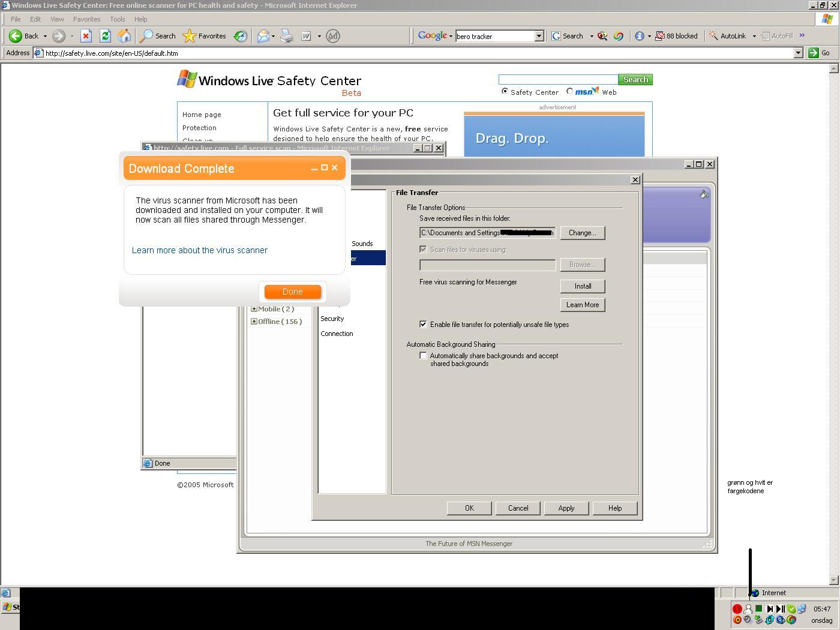The image size is (840, 630).
Task: Click the play/pause tray icon
Action: (x=781, y=609)
